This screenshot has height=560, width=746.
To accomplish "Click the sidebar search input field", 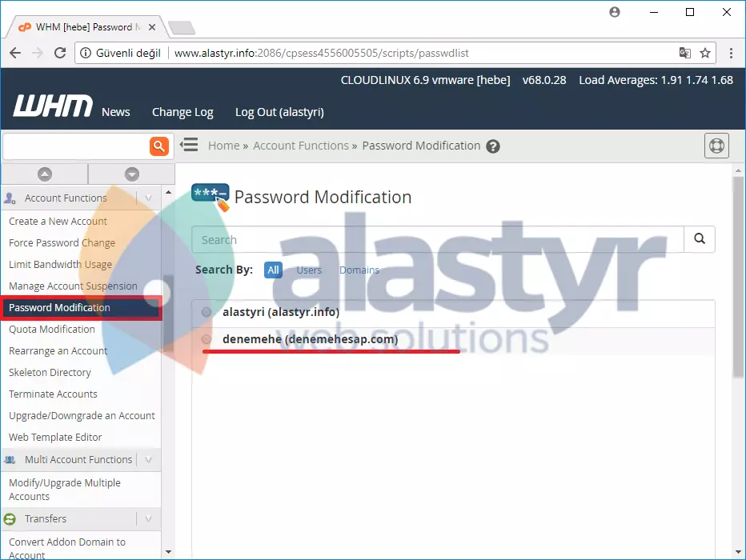I will (76, 146).
